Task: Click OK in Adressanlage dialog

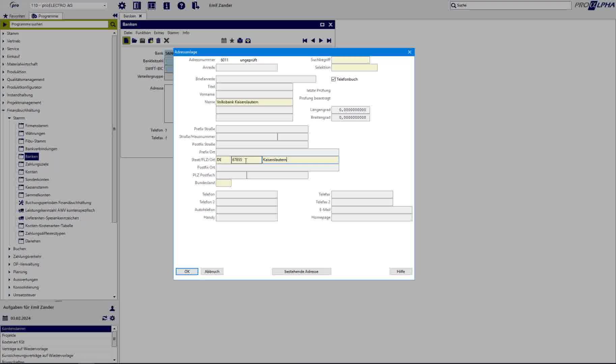Action: pyautogui.click(x=187, y=271)
